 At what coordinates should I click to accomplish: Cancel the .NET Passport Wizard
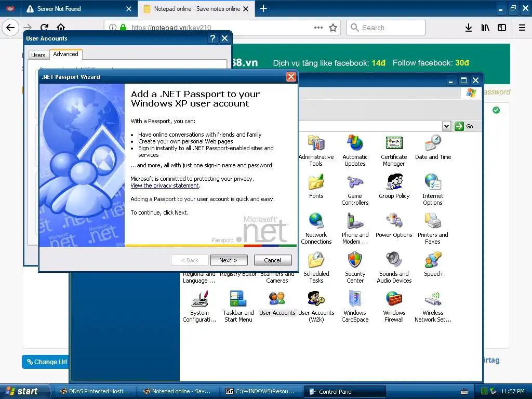pyautogui.click(x=272, y=260)
